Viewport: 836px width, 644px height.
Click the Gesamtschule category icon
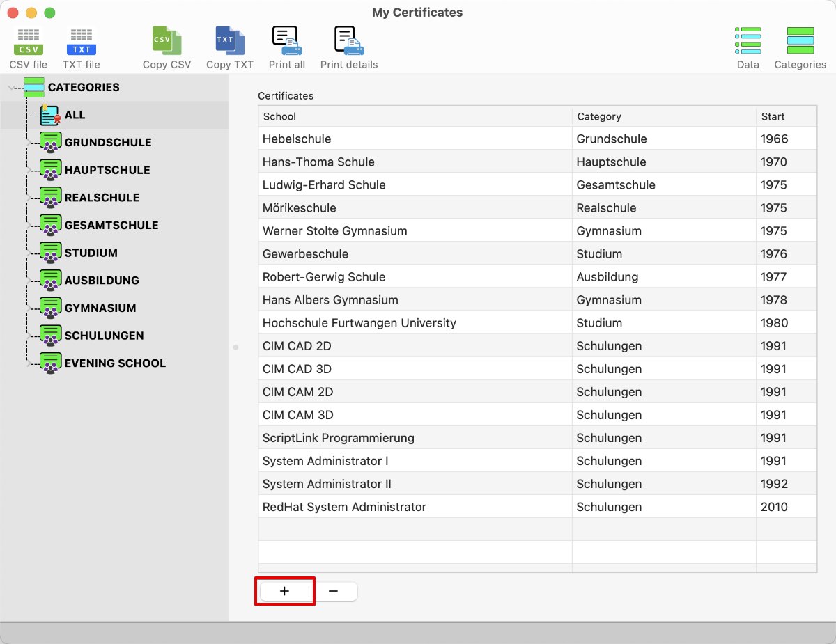[x=50, y=225]
